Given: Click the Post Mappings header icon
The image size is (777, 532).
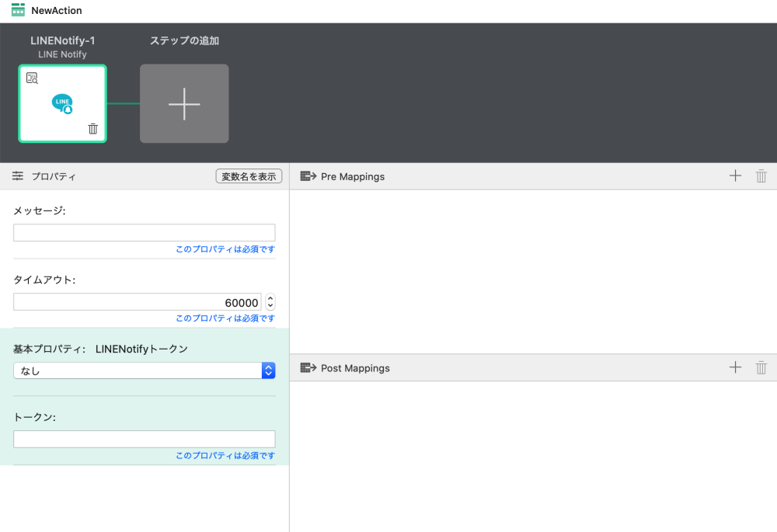Looking at the screenshot, I should [308, 367].
